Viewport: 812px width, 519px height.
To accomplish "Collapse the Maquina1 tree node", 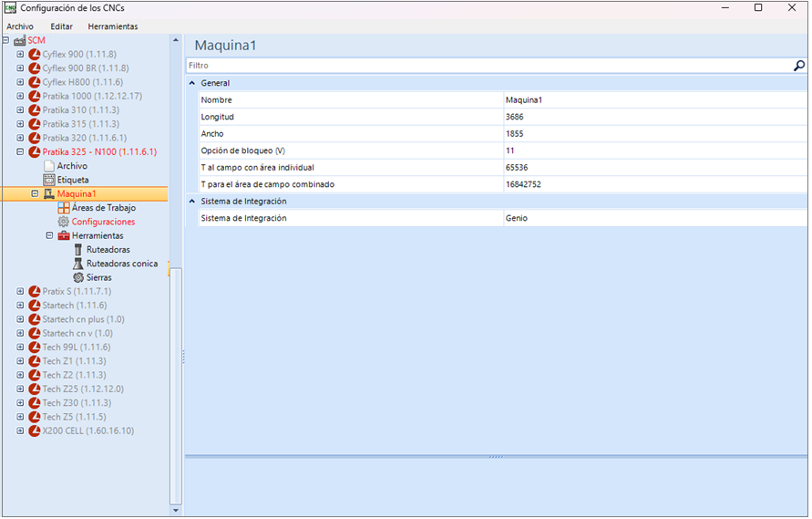I will coord(35,194).
